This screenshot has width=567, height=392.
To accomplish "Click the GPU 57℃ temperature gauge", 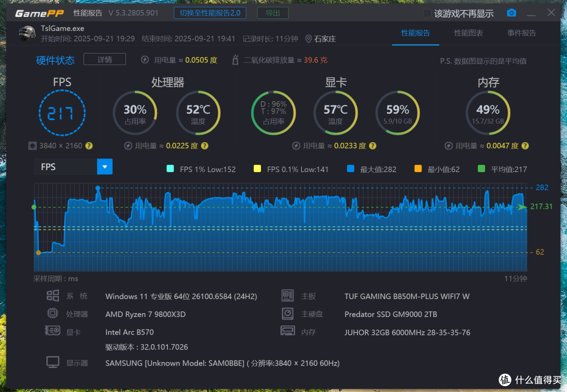I will (335, 113).
